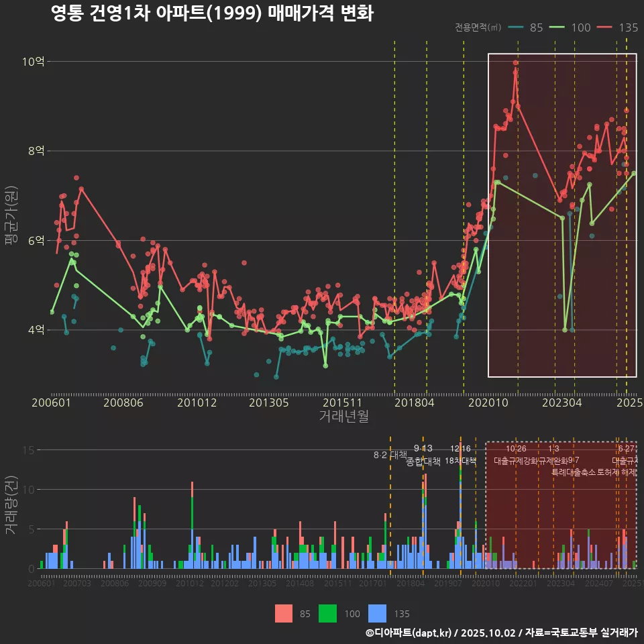This screenshot has height=644, width=644.
Task: Click the red 85 swatch in bottom legend
Action: (x=284, y=613)
